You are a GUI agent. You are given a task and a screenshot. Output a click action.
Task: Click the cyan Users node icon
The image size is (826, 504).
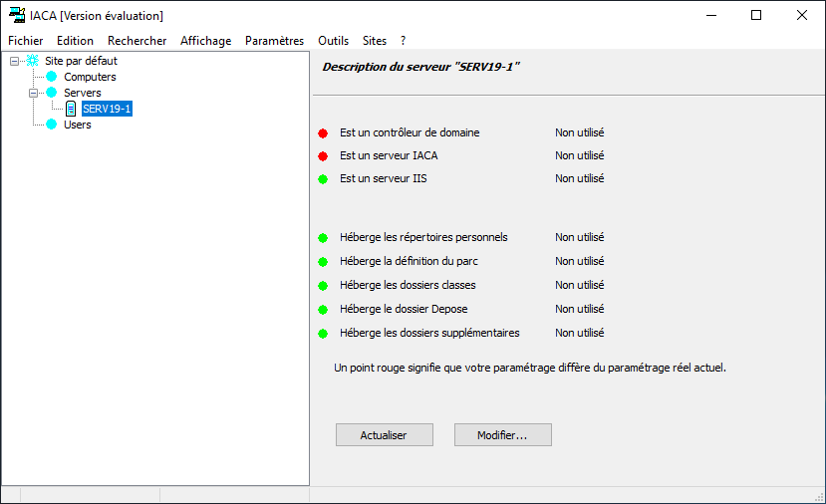[x=51, y=125]
